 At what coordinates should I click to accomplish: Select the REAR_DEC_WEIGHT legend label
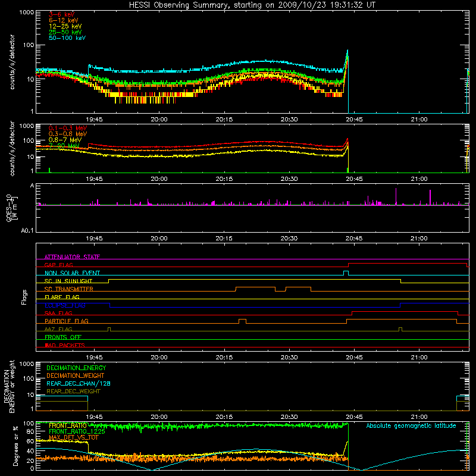pos(73,392)
